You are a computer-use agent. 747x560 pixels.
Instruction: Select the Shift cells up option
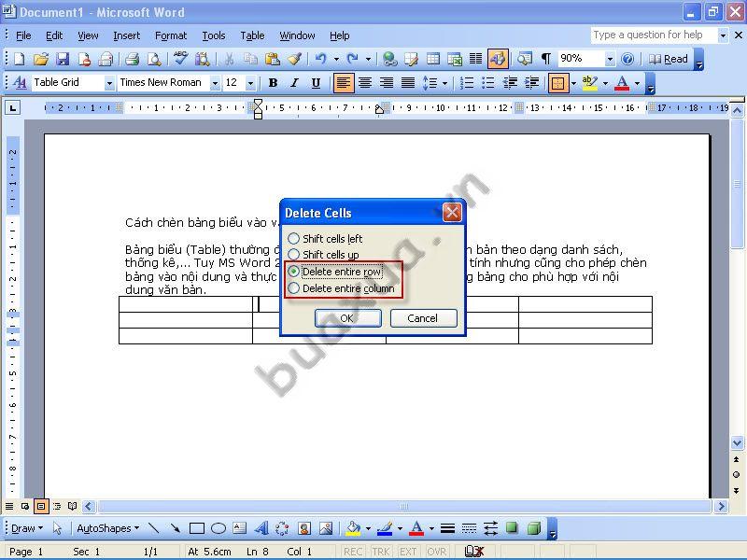coord(323,255)
